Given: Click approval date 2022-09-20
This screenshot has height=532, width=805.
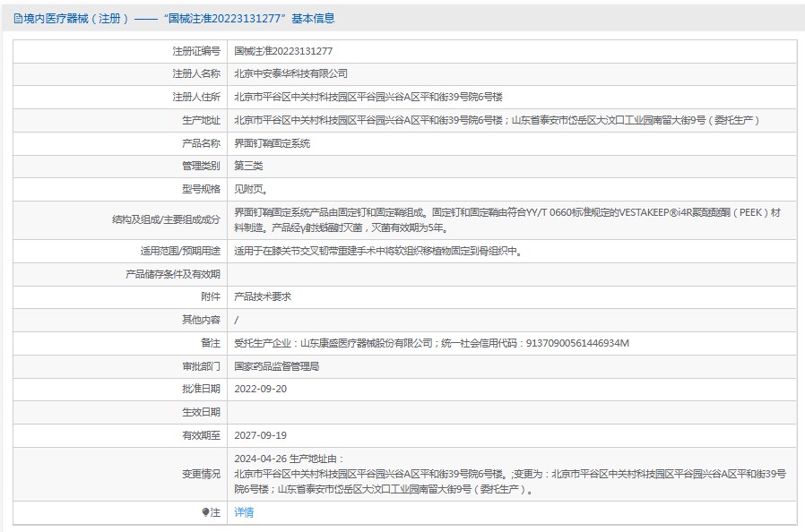Looking at the screenshot, I should 260,389.
